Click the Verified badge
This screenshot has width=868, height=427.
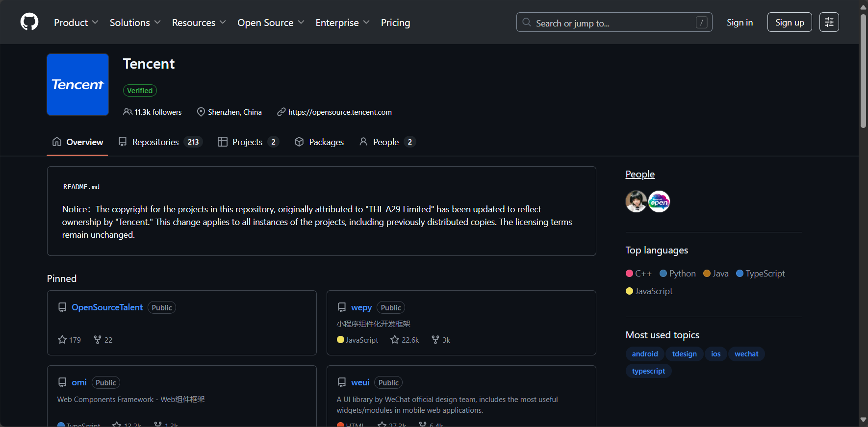click(140, 90)
